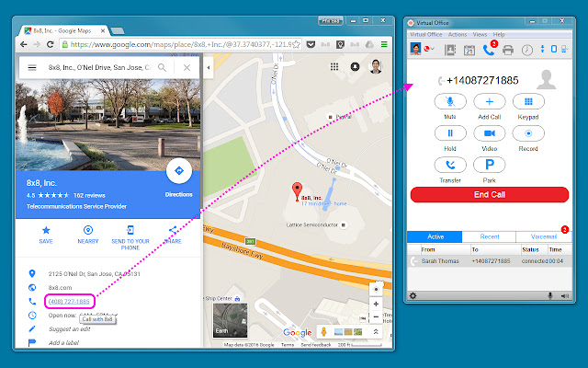
Task: Click Add Call button
Action: (490, 101)
